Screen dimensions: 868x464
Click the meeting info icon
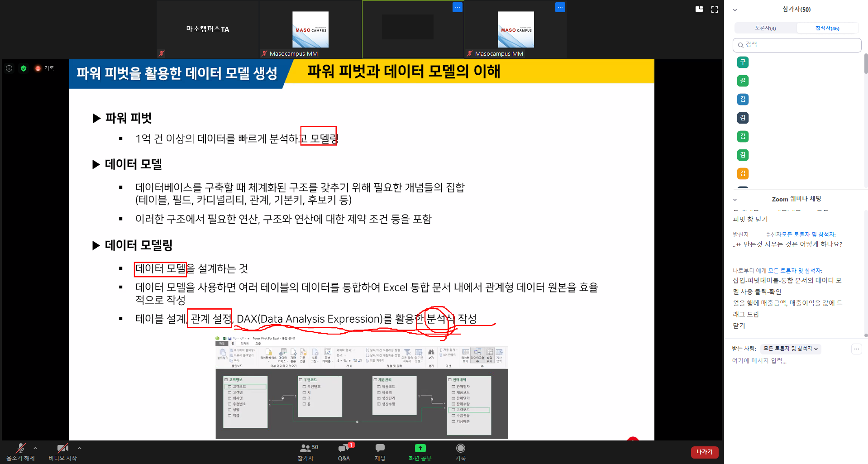click(9, 68)
